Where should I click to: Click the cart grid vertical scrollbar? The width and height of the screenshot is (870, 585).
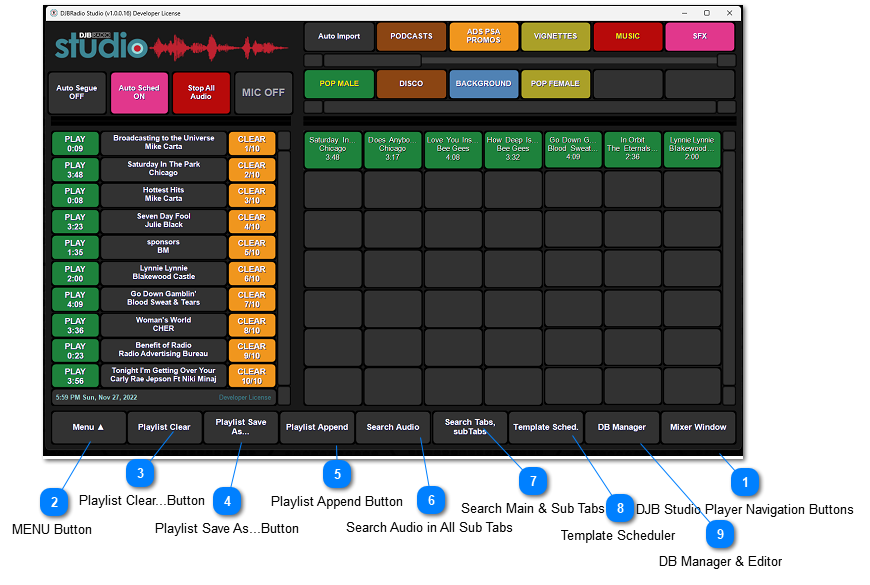[x=729, y=268]
